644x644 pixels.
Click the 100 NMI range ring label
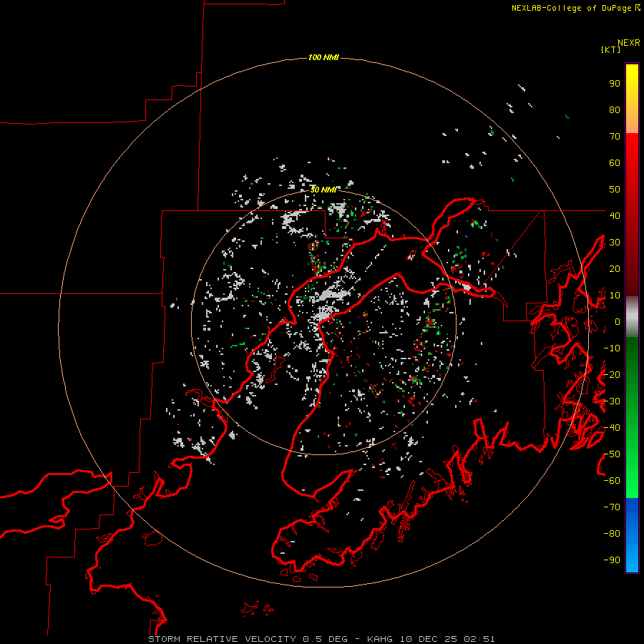tap(323, 57)
